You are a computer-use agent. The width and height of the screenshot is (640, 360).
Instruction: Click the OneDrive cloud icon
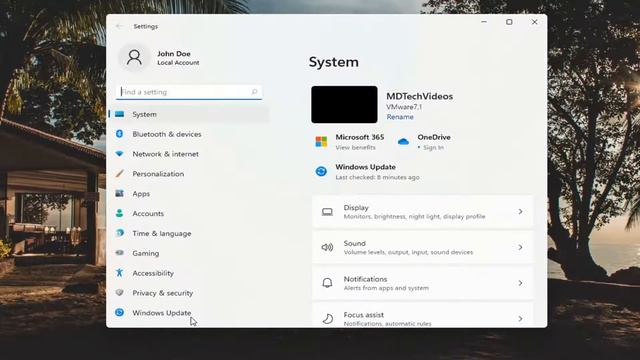403,142
